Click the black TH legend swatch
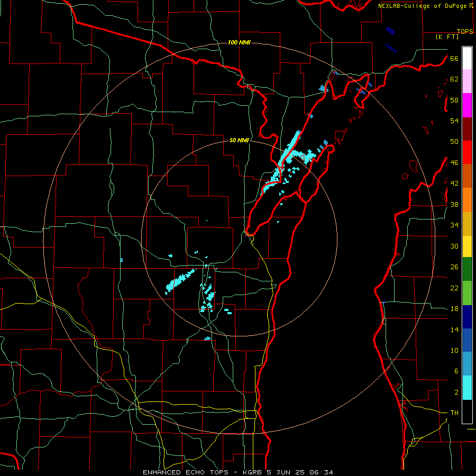The image size is (476, 476). [x=467, y=411]
